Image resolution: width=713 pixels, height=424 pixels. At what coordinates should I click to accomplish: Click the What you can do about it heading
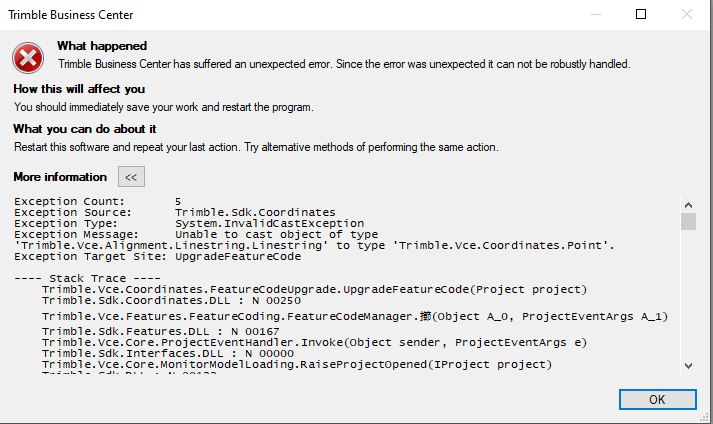[x=85, y=129]
